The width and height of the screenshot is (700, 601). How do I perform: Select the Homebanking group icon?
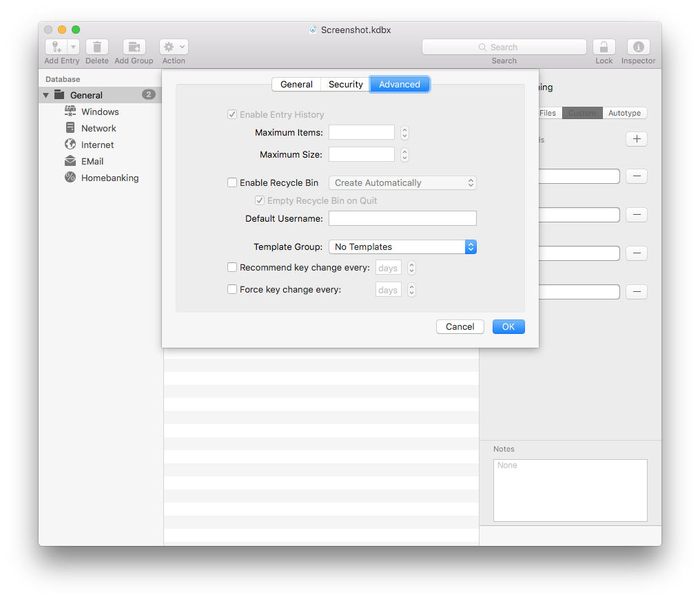pos(70,178)
